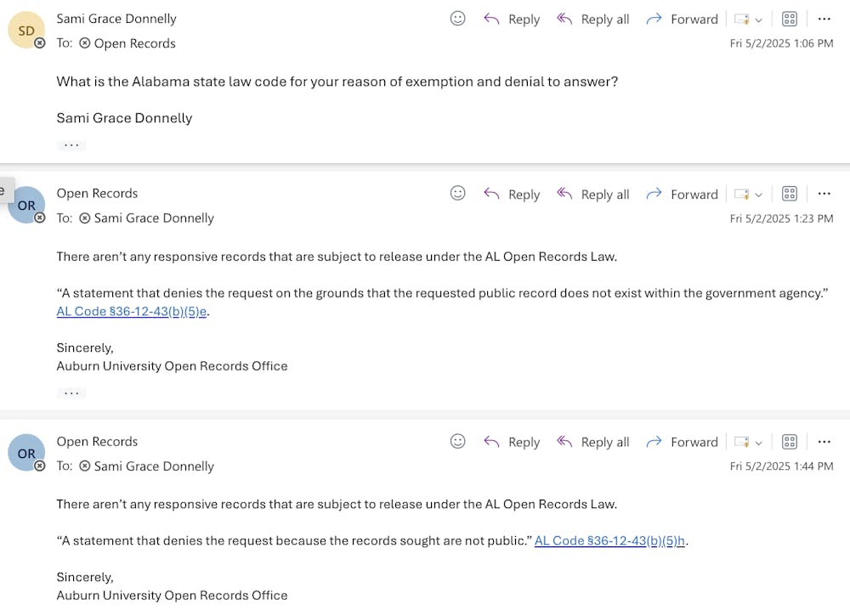Click apps grid icon on the 1:23 PM email

click(x=789, y=194)
